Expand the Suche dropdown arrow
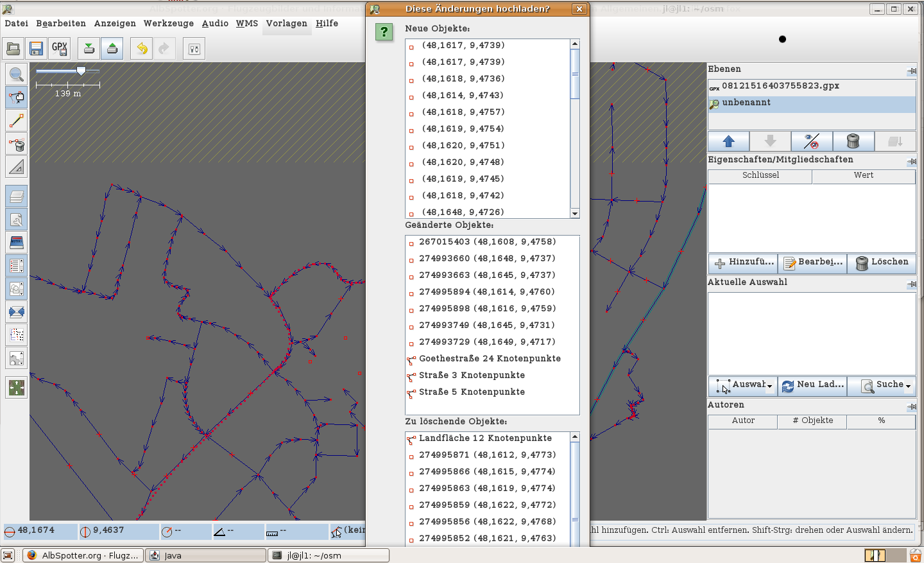Image resolution: width=924 pixels, height=563 pixels. pyautogui.click(x=908, y=386)
